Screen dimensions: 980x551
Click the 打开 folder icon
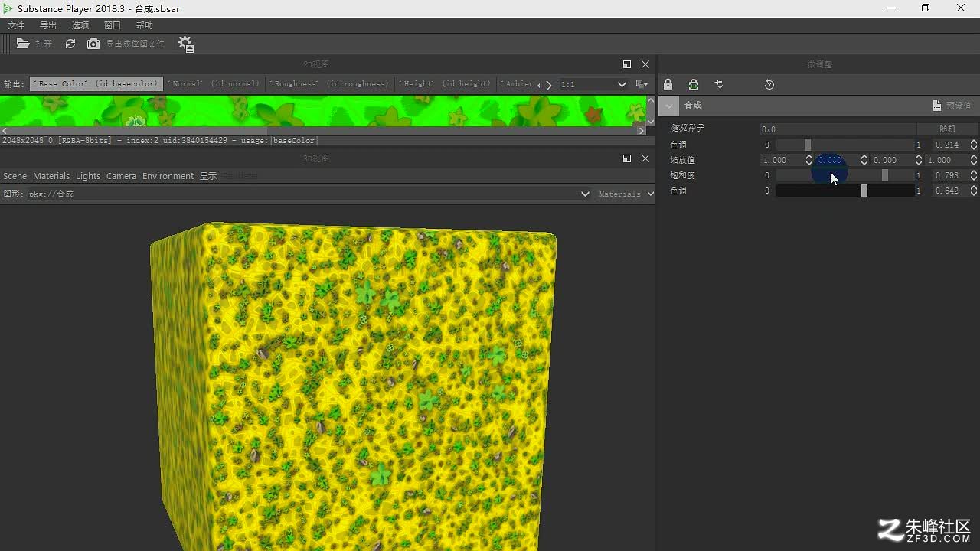click(x=23, y=44)
